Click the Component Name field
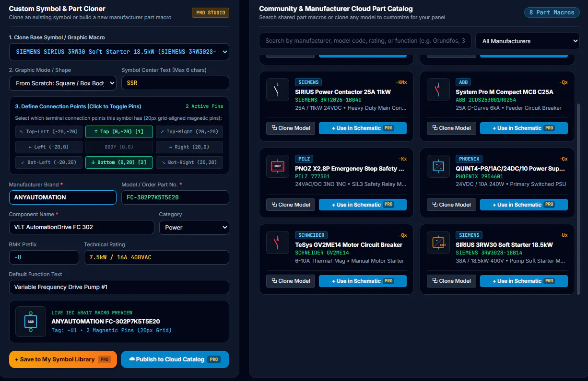 coord(82,227)
